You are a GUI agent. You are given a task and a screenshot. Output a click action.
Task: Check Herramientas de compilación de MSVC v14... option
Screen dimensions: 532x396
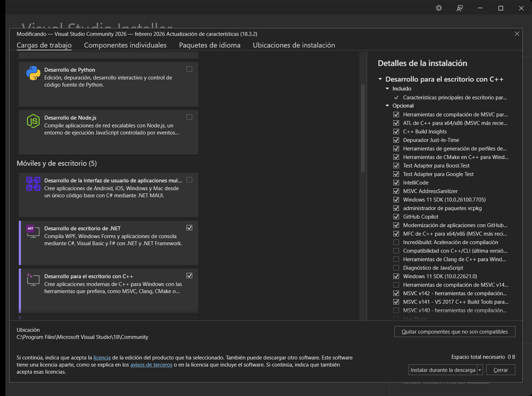[x=396, y=285]
